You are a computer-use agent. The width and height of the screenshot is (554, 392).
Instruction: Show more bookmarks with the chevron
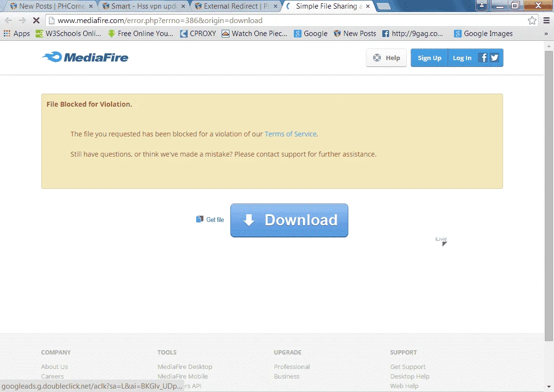pos(546,34)
